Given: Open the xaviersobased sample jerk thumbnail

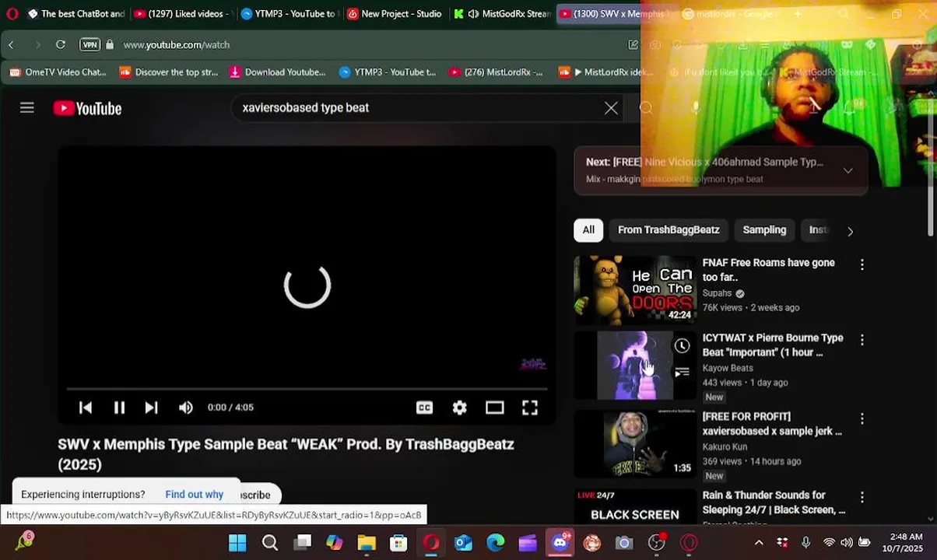Looking at the screenshot, I should tap(635, 443).
